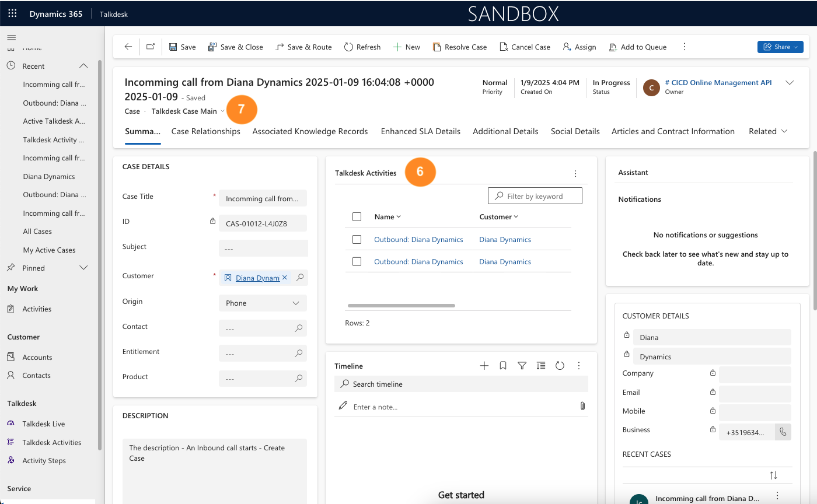817x504 pixels.
Task: Click the Share button
Action: [x=780, y=47]
